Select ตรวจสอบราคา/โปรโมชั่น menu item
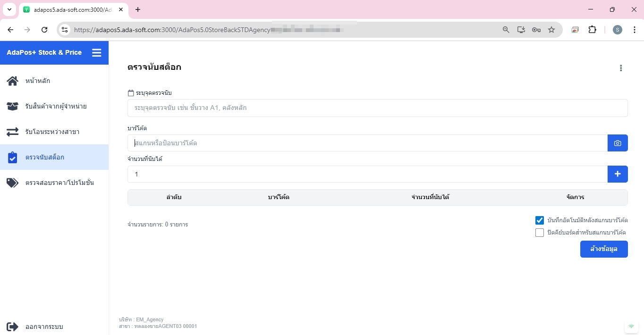Viewport: 644px width, 335px height. point(59,183)
